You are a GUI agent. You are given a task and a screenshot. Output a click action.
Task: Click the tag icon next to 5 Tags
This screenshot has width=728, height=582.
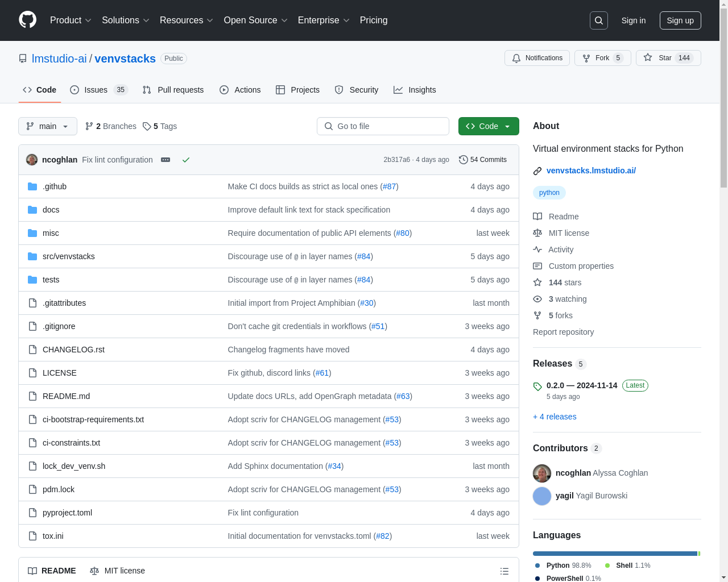(x=147, y=126)
